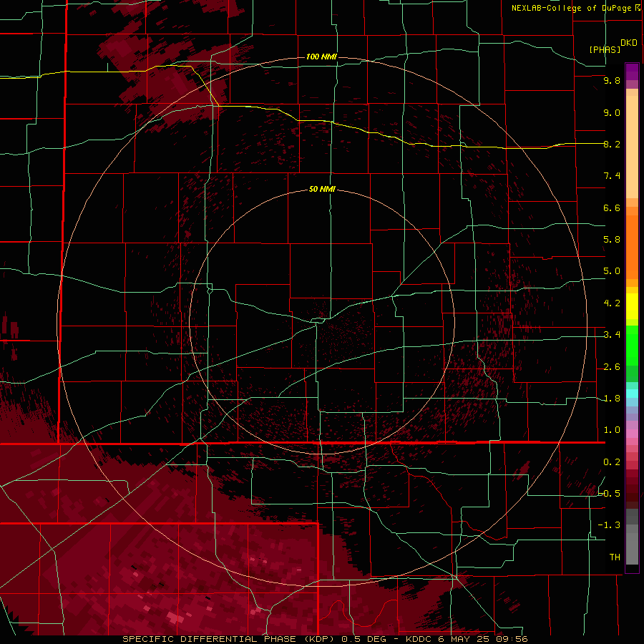Click the -1.3 scale value
Viewport: 644px width, 644px height.
click(609, 525)
